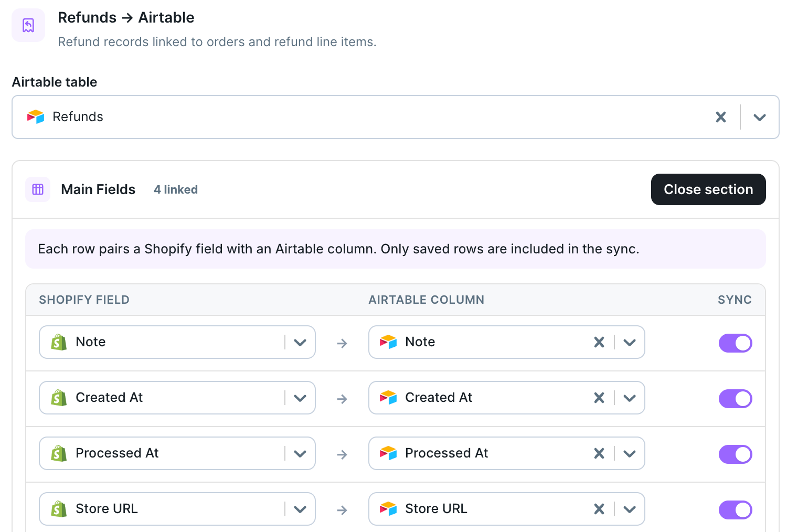Screen dimensions: 787x532
Task: Clear the Airtable Store URL column
Action: pyautogui.click(x=599, y=509)
